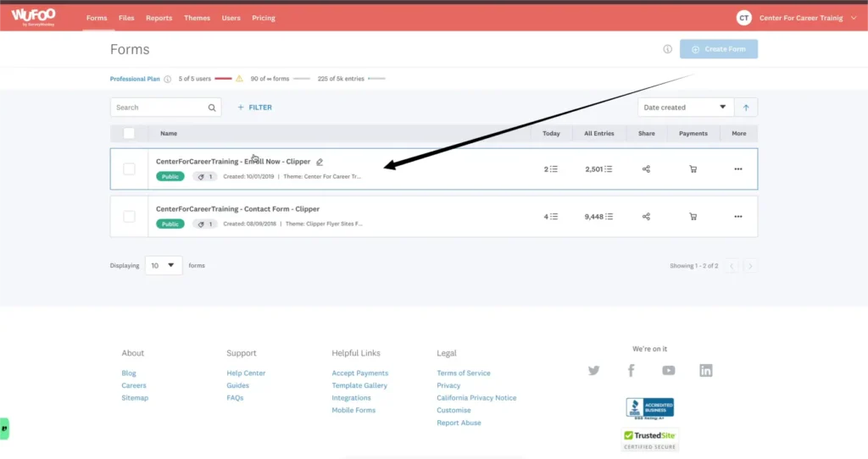The height and width of the screenshot is (459, 868).
Task: Select the Contact Form checkbox
Action: click(129, 217)
